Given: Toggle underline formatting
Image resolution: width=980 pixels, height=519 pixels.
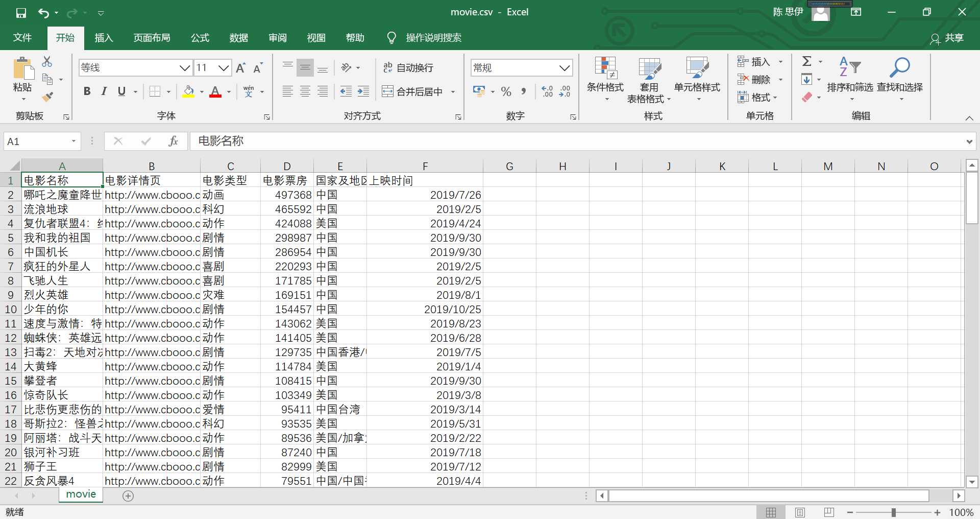Looking at the screenshot, I should tap(121, 91).
